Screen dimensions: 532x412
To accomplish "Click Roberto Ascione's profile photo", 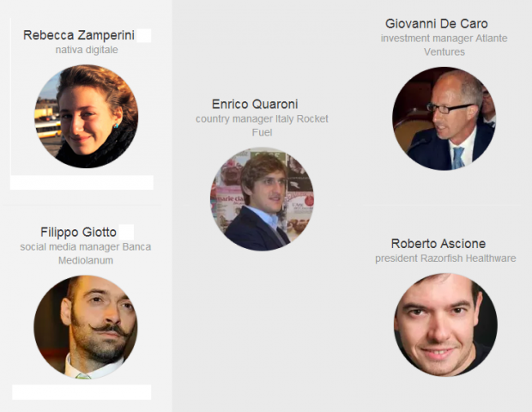I will pyautogui.click(x=445, y=324).
